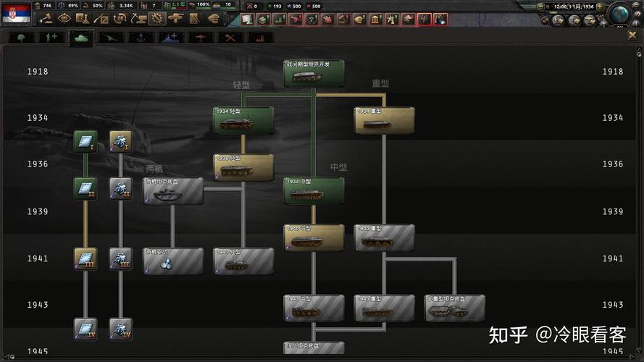Click political power value 746
This screenshot has width=644, height=362.
tap(47, 5)
